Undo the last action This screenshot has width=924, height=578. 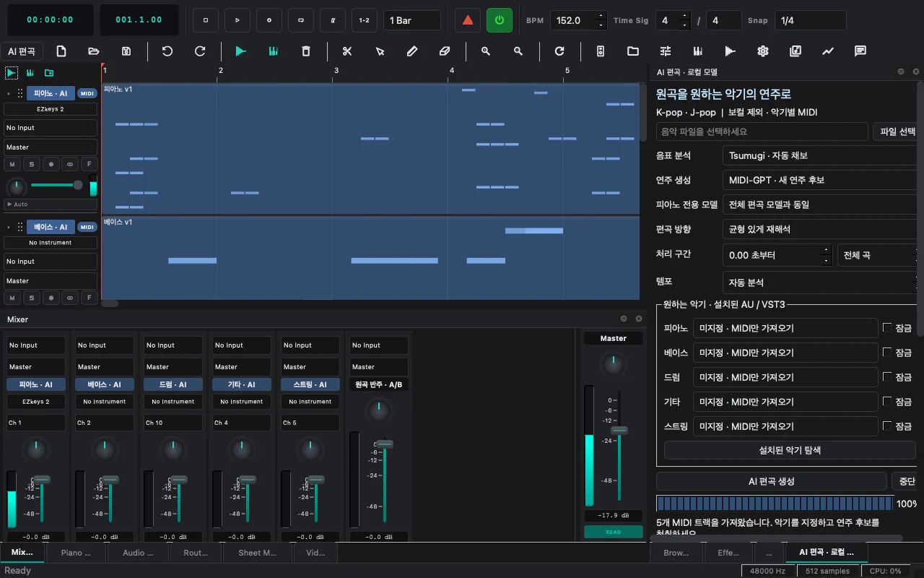pyautogui.click(x=167, y=51)
